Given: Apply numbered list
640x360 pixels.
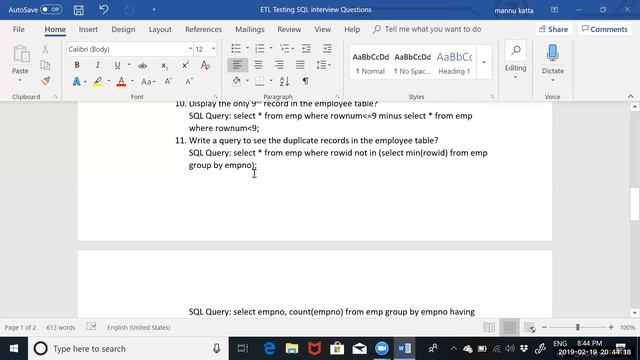Looking at the screenshot, I should [259, 49].
